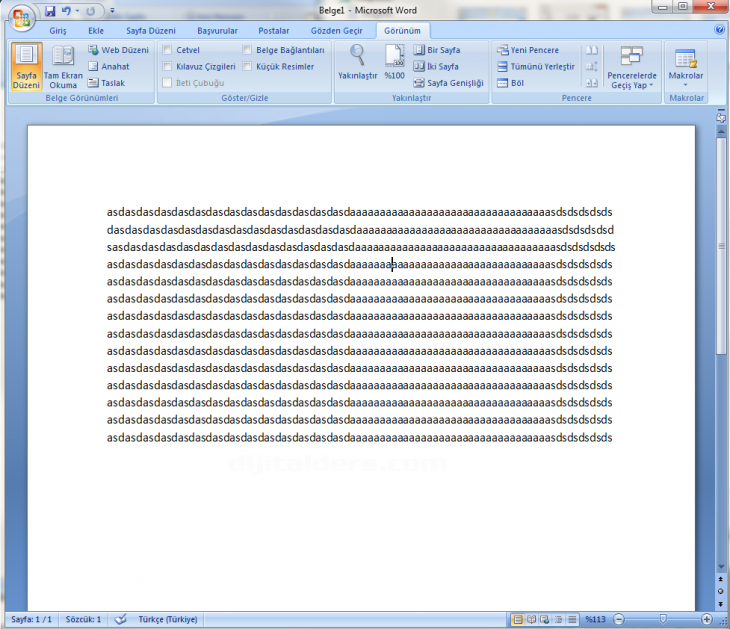Image resolution: width=730 pixels, height=629 pixels.
Task: Click Tümünü Yerleştir arrange all
Action: 536,67
